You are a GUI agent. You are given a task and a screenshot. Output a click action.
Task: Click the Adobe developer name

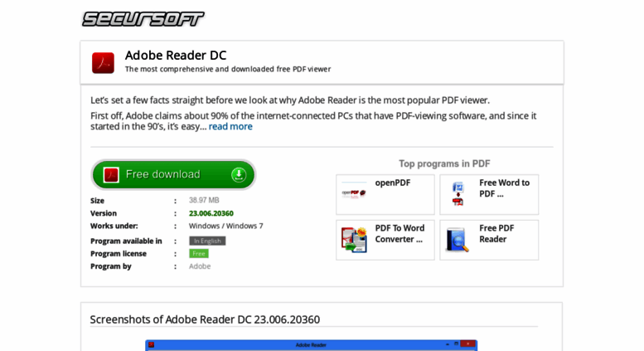point(200,266)
